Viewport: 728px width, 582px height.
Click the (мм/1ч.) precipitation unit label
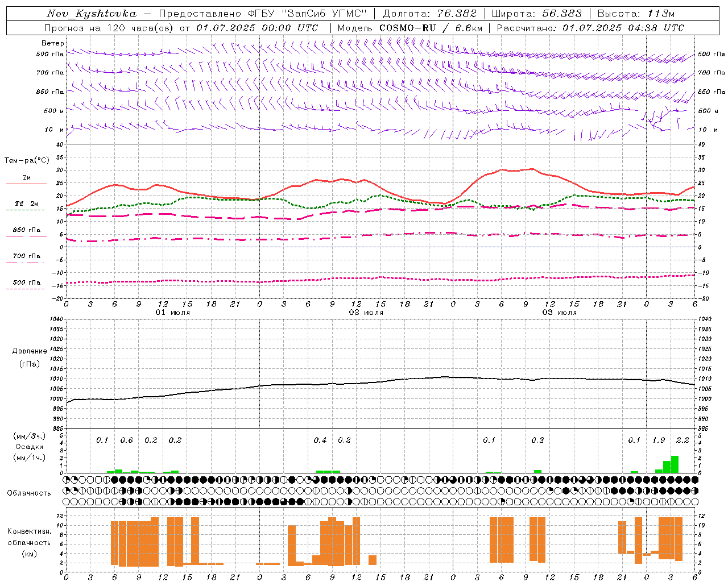point(29,458)
